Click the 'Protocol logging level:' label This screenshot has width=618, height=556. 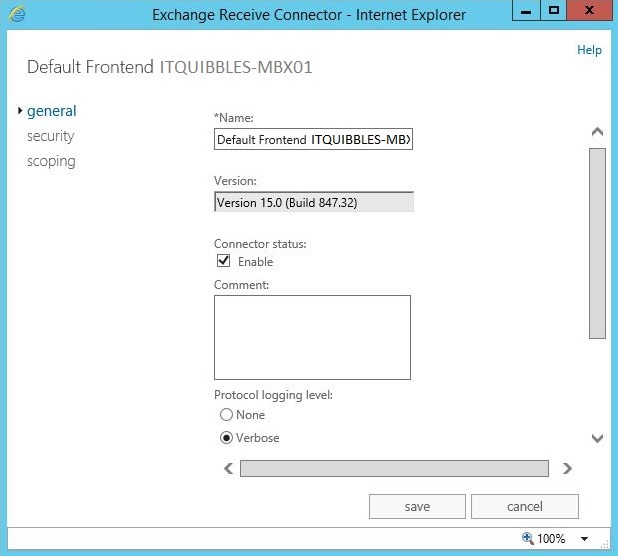[273, 395]
